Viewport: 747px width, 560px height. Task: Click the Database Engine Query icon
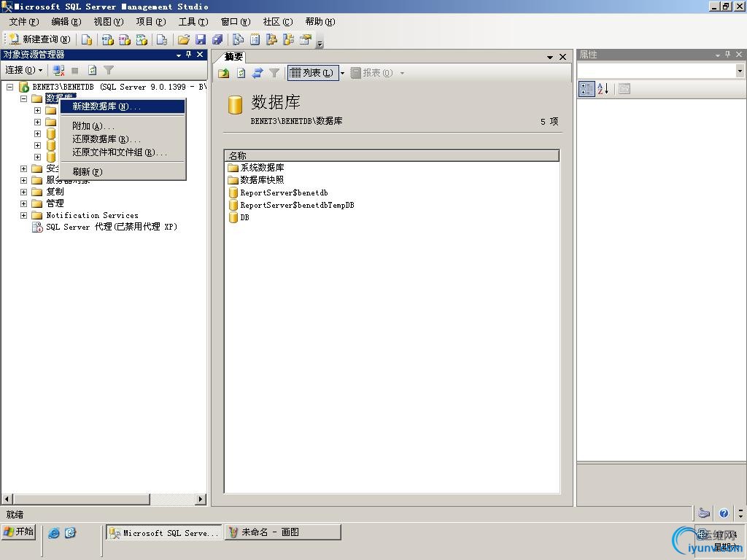(87, 39)
